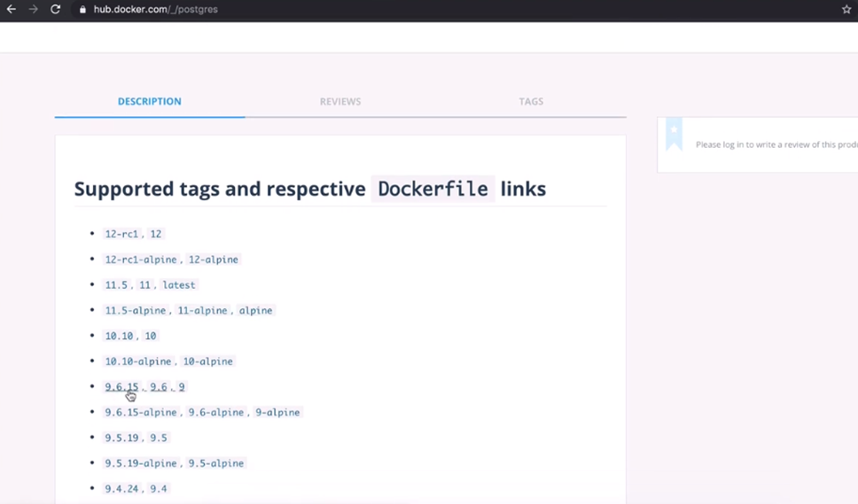The height and width of the screenshot is (504, 858).
Task: Open the 10-alpine tag link
Action: 208,361
